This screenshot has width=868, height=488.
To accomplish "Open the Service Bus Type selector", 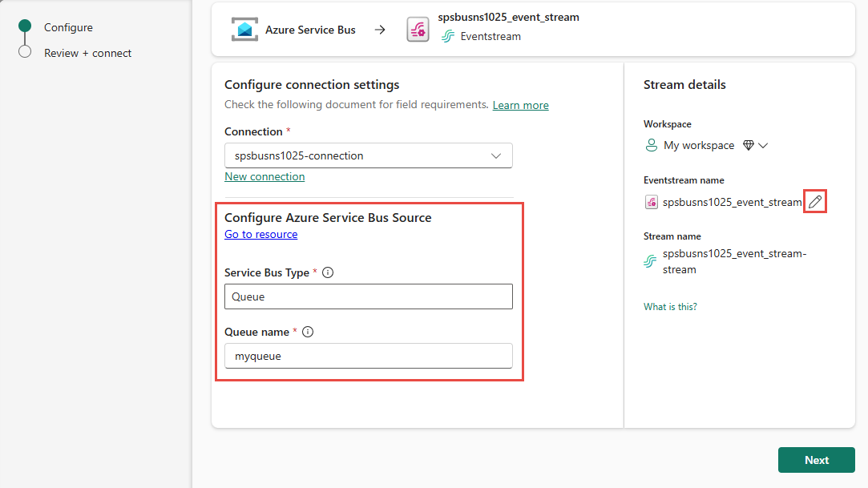I will (368, 296).
